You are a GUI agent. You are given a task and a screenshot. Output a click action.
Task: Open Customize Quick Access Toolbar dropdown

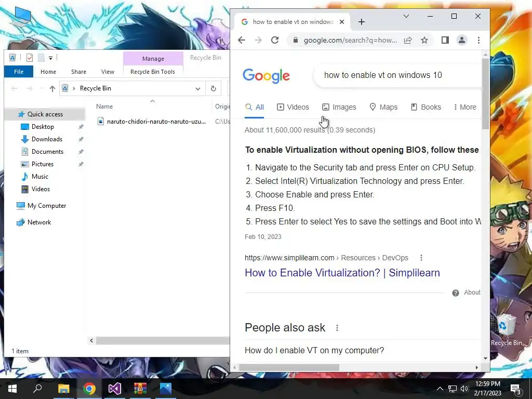click(50, 58)
